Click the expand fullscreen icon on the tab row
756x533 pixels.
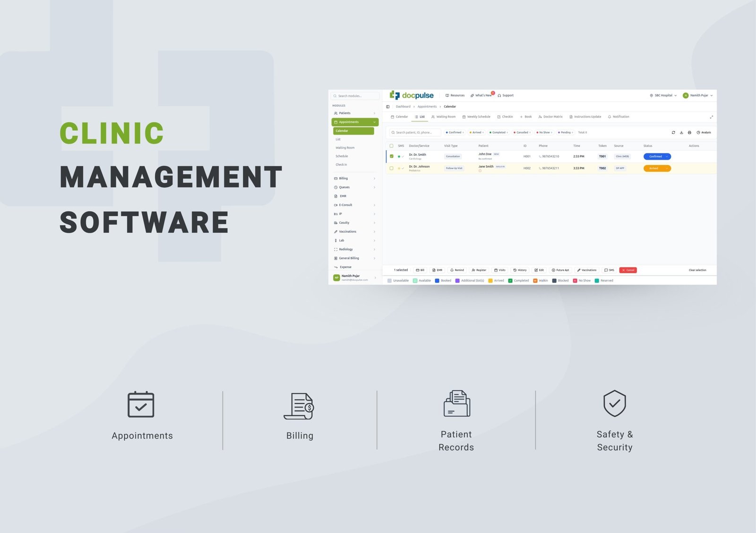click(x=711, y=117)
